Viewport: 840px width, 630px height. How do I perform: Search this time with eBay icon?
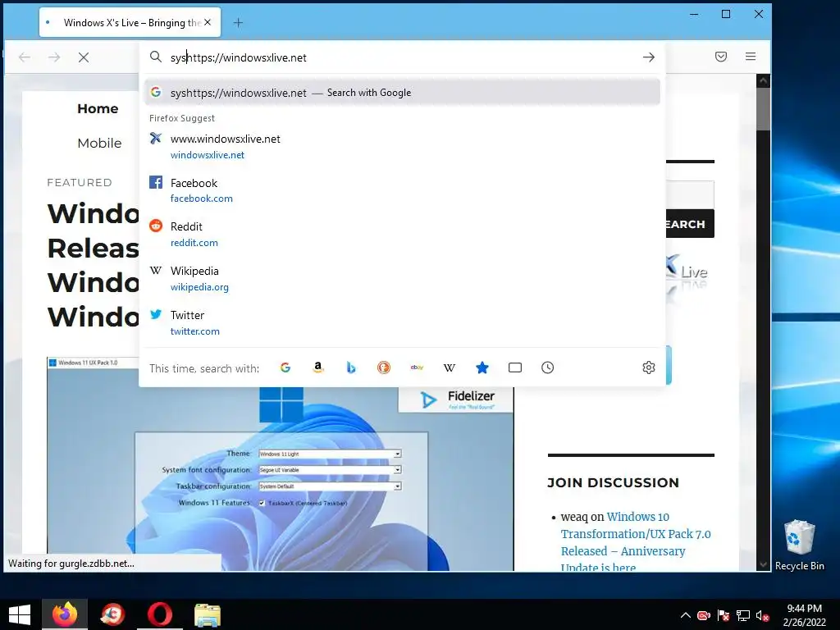coord(417,367)
